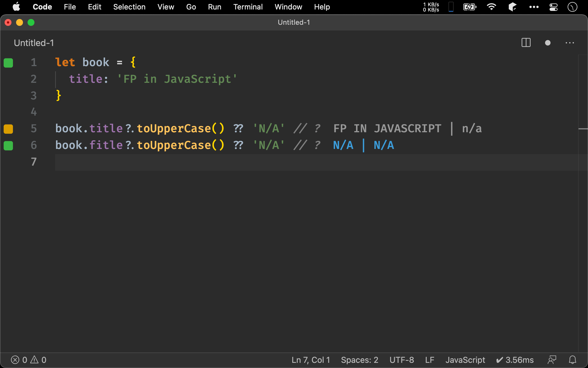Screen dimensions: 588x368
Task: Click Ln 7, Col 1 go-to-line button
Action: (x=311, y=360)
